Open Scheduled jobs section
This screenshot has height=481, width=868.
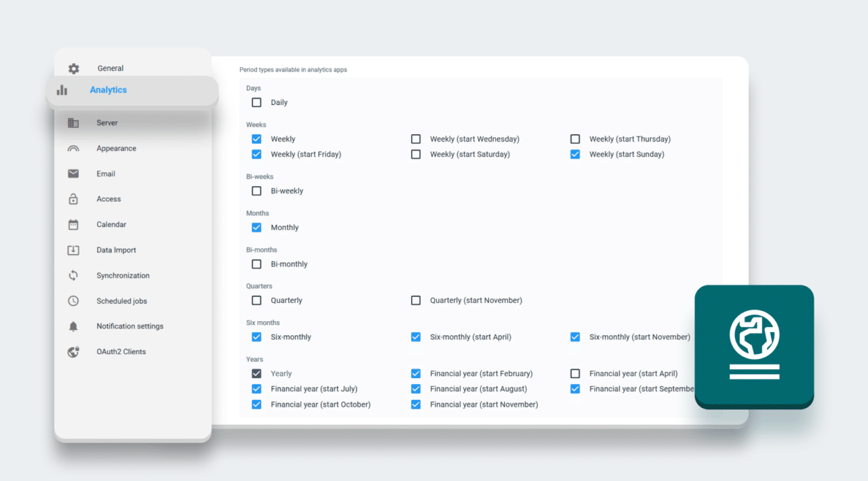(x=121, y=301)
